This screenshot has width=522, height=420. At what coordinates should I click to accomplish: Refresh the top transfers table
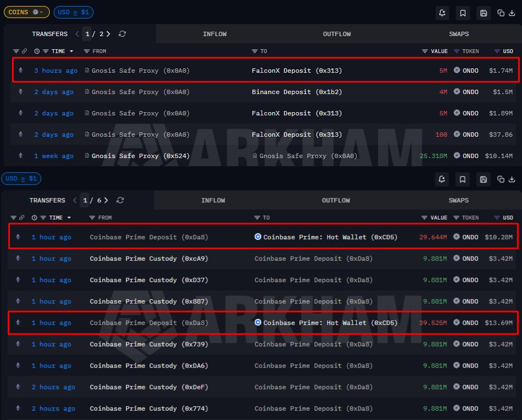122,34
